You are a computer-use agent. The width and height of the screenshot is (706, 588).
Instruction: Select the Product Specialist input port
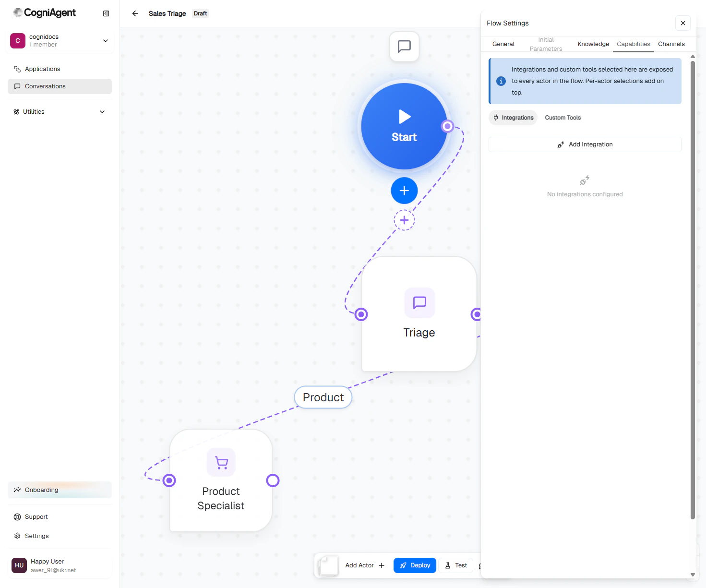coord(169,480)
